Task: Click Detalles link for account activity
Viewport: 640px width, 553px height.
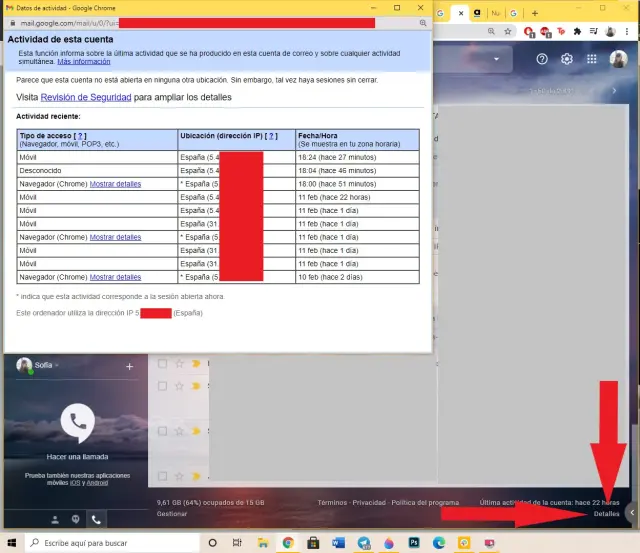Action: [606, 513]
